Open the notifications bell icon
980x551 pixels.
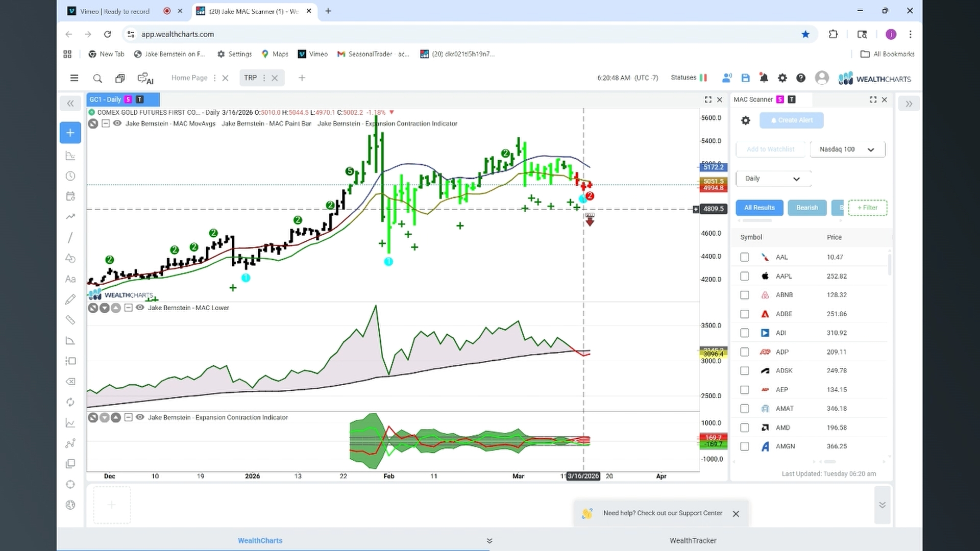tap(764, 78)
